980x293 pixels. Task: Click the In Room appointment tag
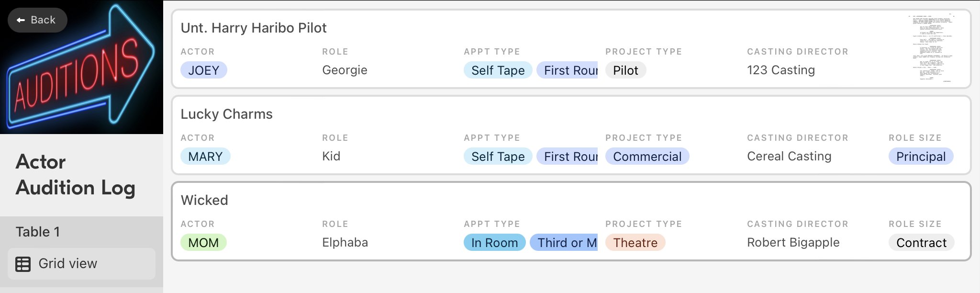(494, 243)
